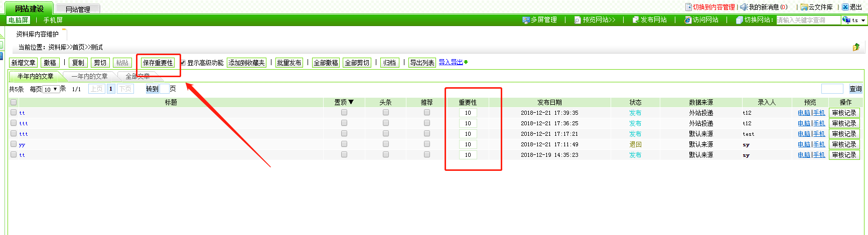Open 我的新消息 speaker icon

[744, 7]
